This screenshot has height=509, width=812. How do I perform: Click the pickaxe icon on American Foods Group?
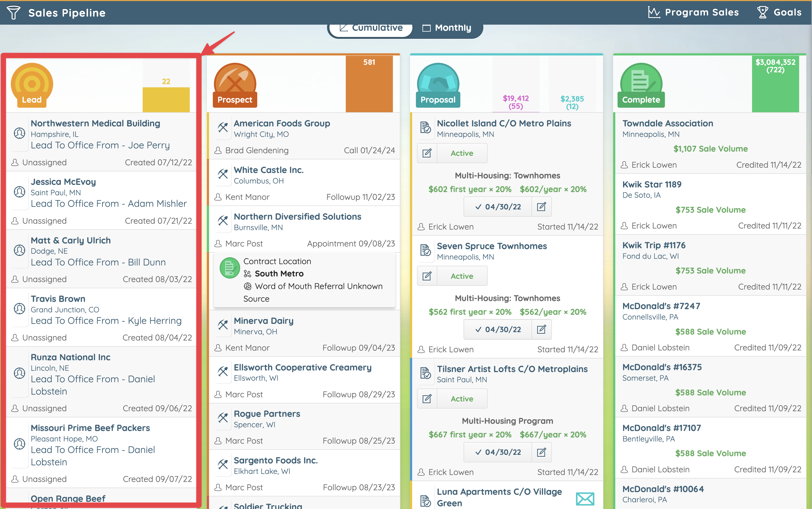223,127
